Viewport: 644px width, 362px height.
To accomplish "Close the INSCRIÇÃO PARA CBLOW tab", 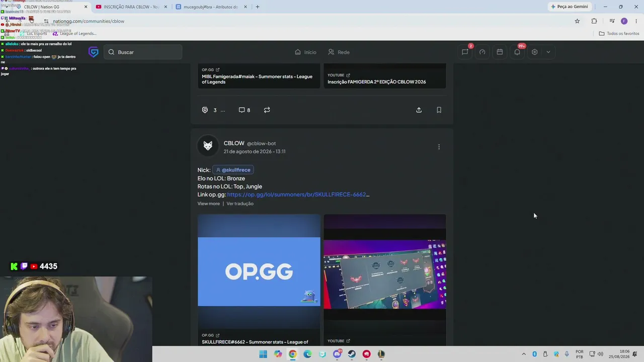I will pyautogui.click(x=166, y=7).
